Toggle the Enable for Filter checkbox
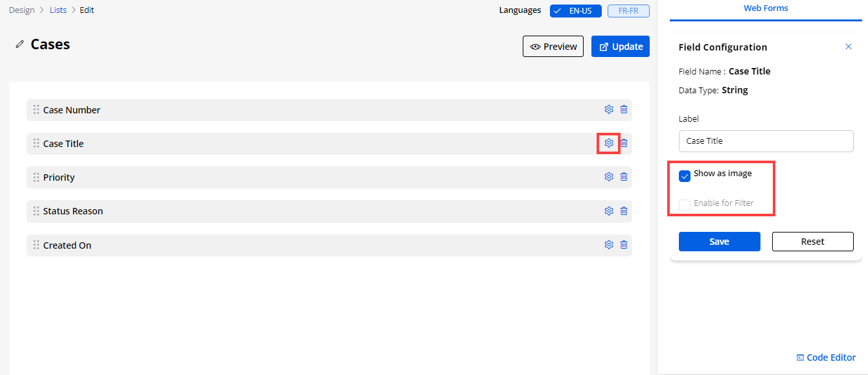Viewport: 868px width, 375px height. tap(685, 205)
